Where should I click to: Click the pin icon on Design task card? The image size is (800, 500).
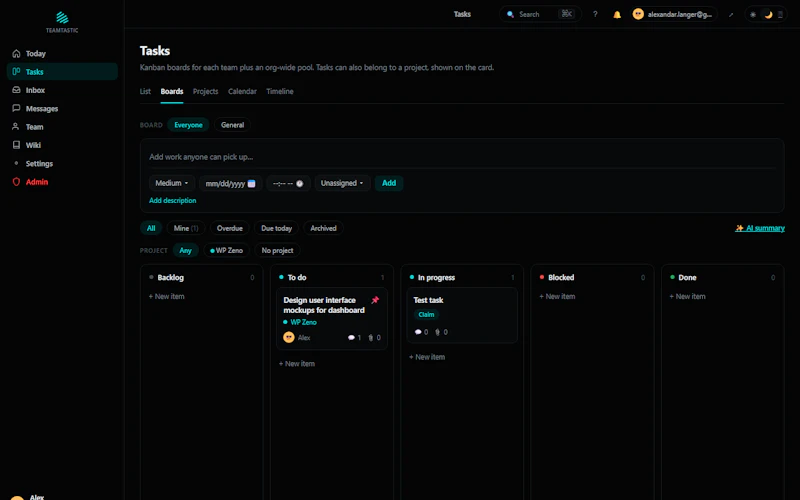click(375, 300)
